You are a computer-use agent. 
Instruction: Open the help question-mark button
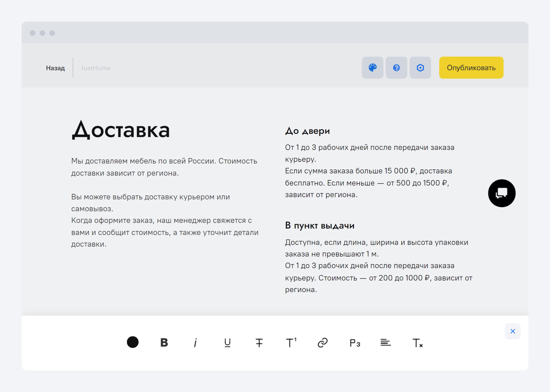pos(396,68)
